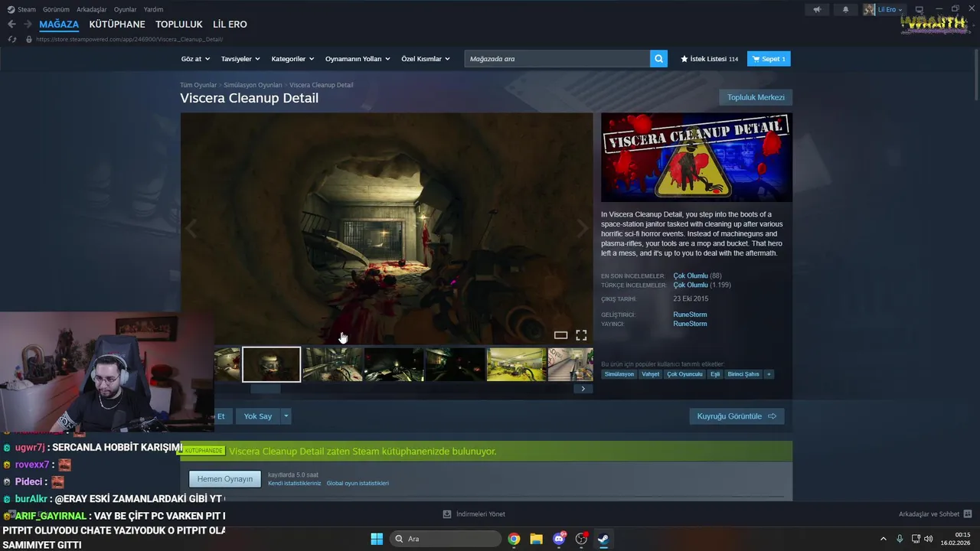Go back with the Steam back arrow
The height and width of the screenshot is (551, 980).
[x=11, y=24]
